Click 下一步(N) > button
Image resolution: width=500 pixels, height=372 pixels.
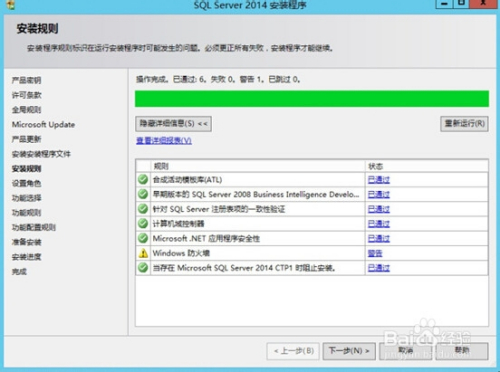coord(349,351)
